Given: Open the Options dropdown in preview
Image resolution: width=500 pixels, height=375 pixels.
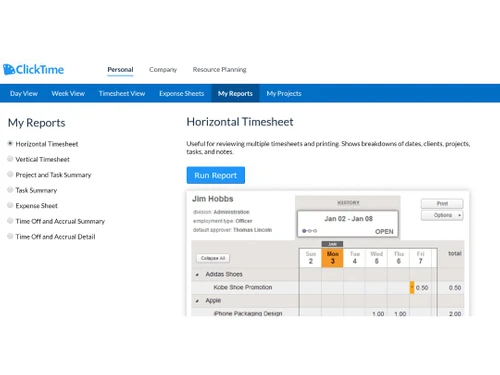Looking at the screenshot, I should click(x=442, y=215).
